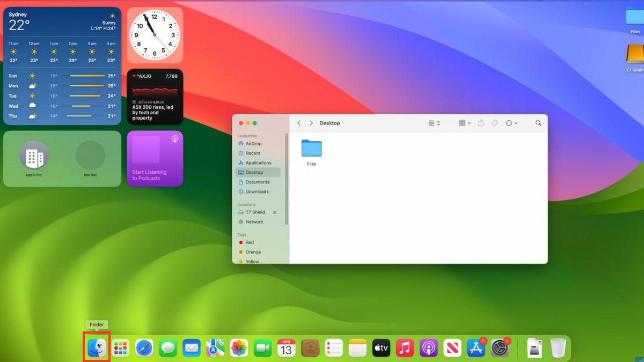Expand the view switcher chevrons in Finder
The width and height of the screenshot is (644, 362).
click(x=438, y=123)
